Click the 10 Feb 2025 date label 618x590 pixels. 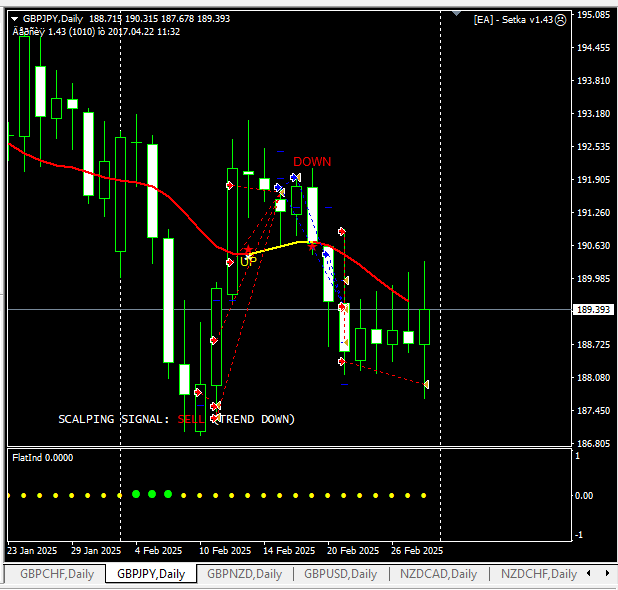(x=225, y=551)
